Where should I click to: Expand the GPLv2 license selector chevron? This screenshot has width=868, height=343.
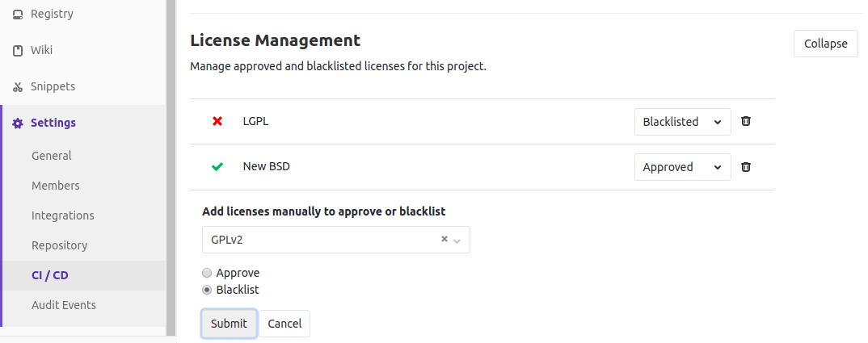(457, 241)
